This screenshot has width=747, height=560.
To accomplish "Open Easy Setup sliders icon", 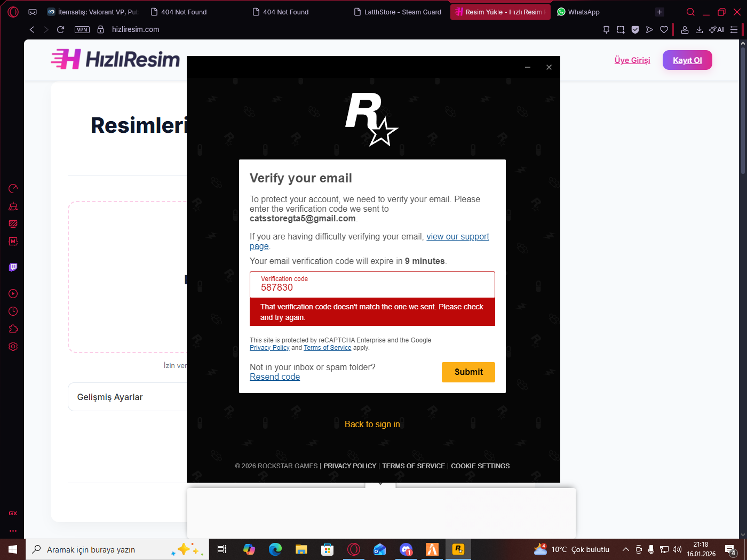I will (734, 30).
